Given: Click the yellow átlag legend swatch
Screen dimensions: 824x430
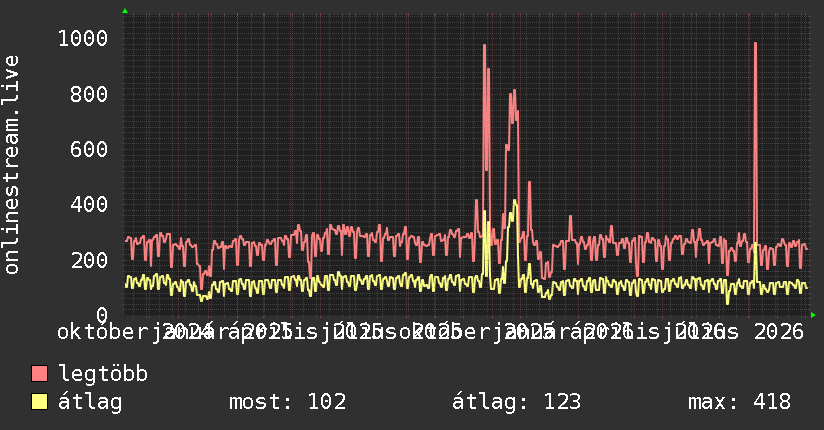Looking at the screenshot, I should pyautogui.click(x=39, y=402).
